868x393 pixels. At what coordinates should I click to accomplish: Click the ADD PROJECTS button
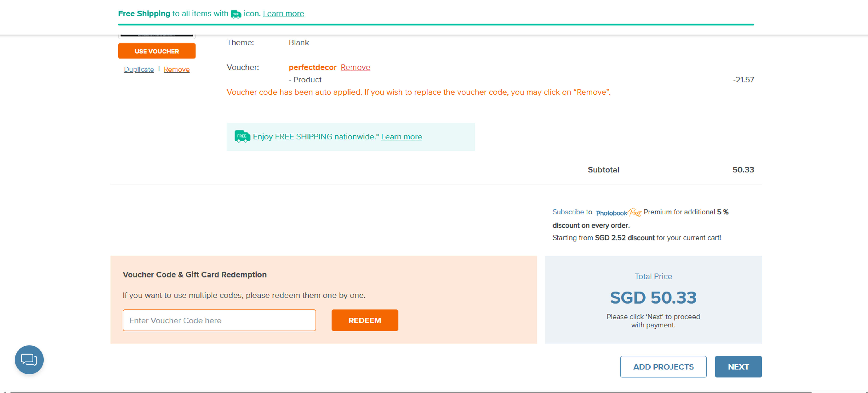pos(663,367)
